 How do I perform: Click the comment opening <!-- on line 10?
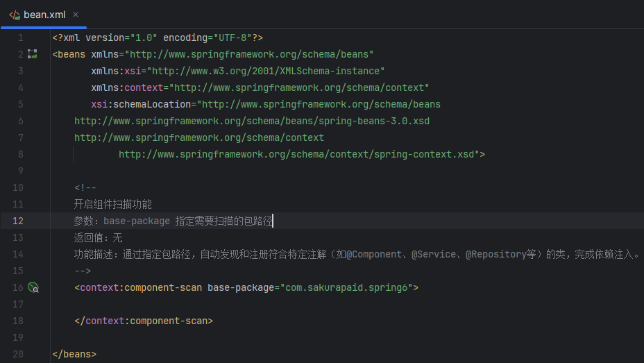pyautogui.click(x=85, y=187)
